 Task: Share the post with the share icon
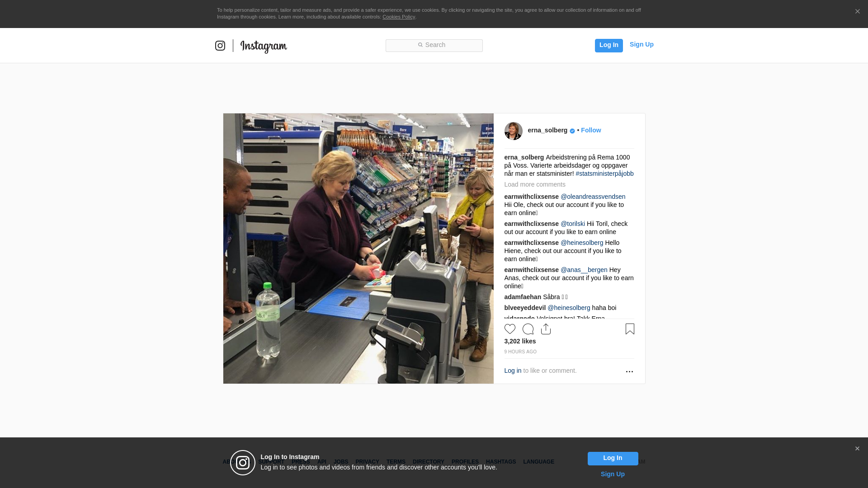pos(546,329)
